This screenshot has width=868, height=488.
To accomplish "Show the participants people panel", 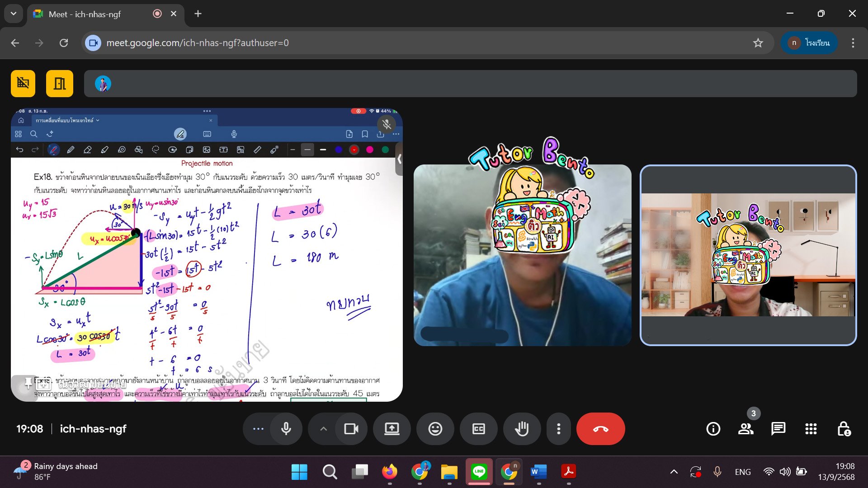I will coord(745,429).
